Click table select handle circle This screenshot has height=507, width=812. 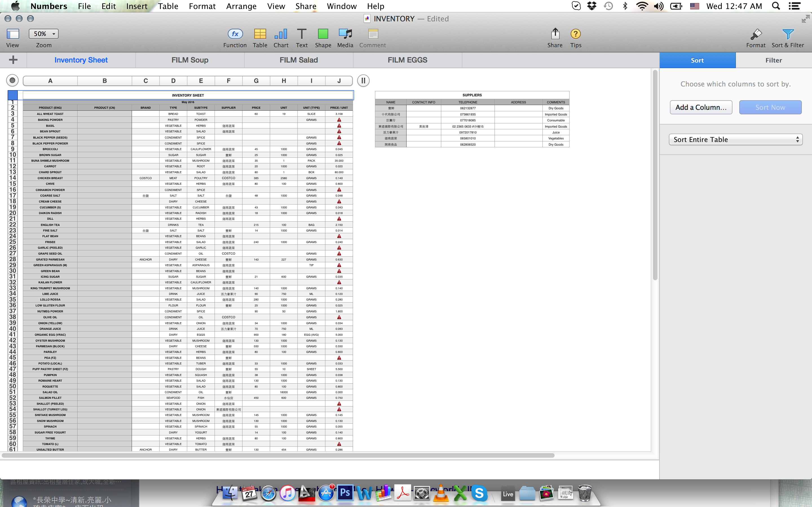[x=12, y=81]
